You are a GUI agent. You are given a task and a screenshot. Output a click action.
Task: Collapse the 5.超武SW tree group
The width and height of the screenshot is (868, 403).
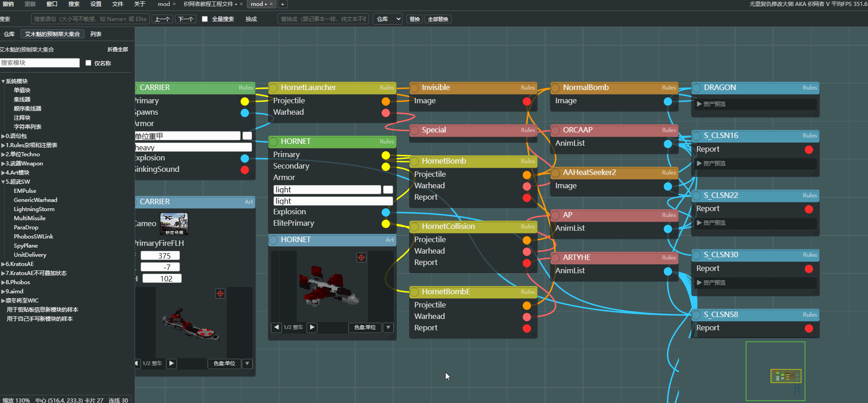pyautogui.click(x=16, y=182)
